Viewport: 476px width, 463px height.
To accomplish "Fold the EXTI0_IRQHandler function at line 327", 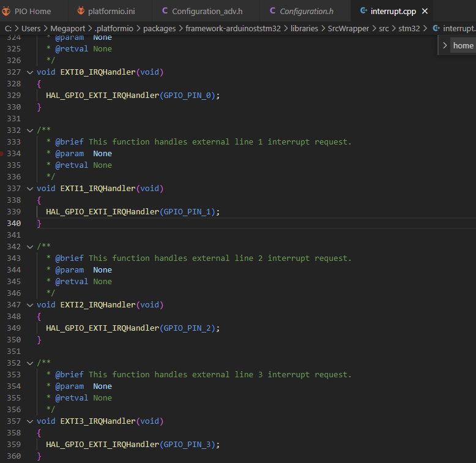I will [x=30, y=72].
